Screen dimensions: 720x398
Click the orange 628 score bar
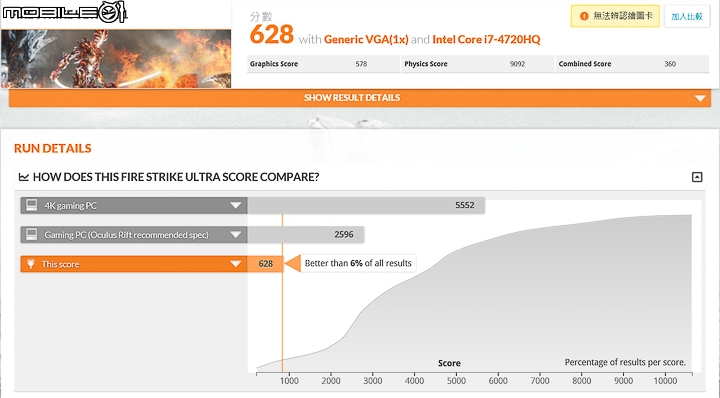265,264
